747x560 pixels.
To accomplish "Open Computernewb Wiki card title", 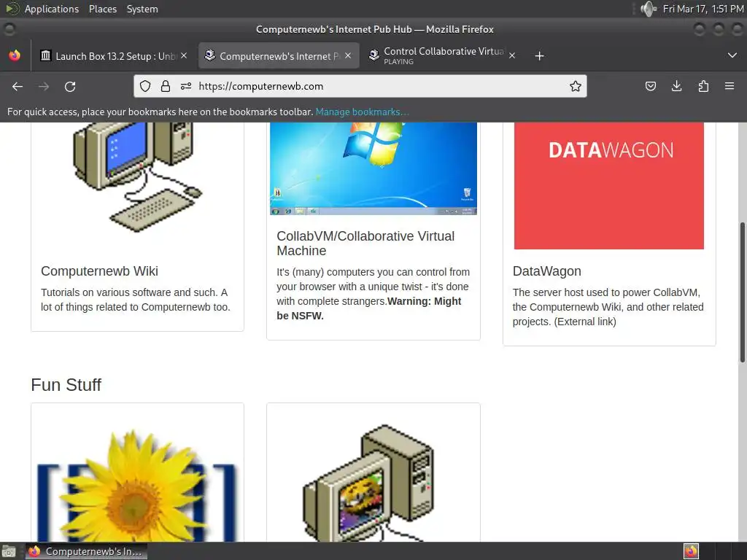I will [x=99, y=271].
